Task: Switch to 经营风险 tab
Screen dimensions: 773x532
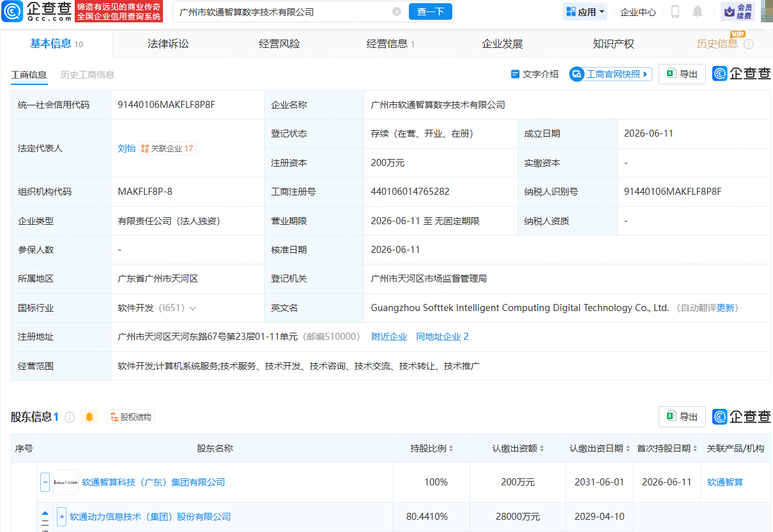Action: pyautogui.click(x=279, y=43)
